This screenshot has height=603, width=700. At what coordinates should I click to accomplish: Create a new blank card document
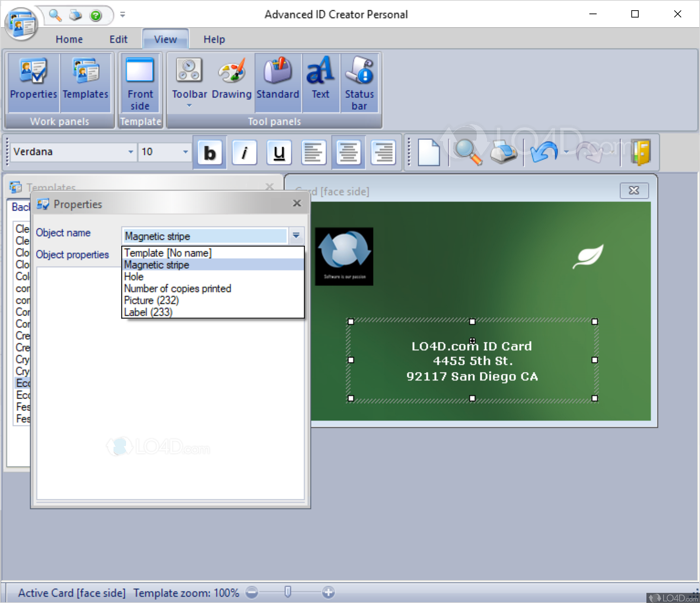pos(429,153)
